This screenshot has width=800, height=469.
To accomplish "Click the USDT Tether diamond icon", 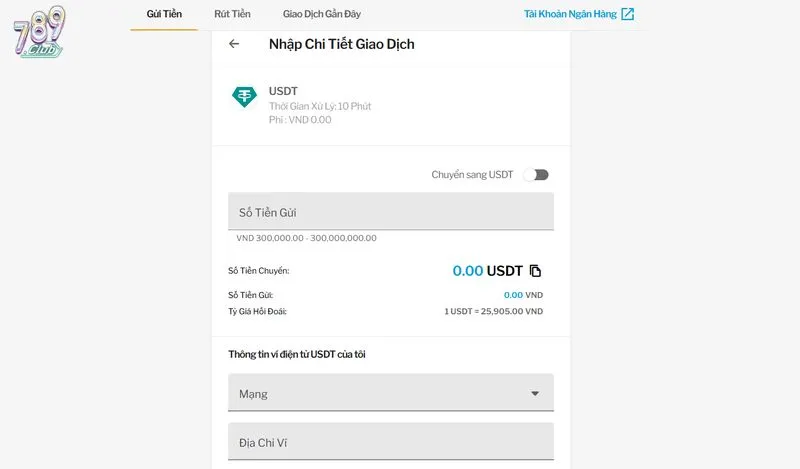I will (x=244, y=96).
